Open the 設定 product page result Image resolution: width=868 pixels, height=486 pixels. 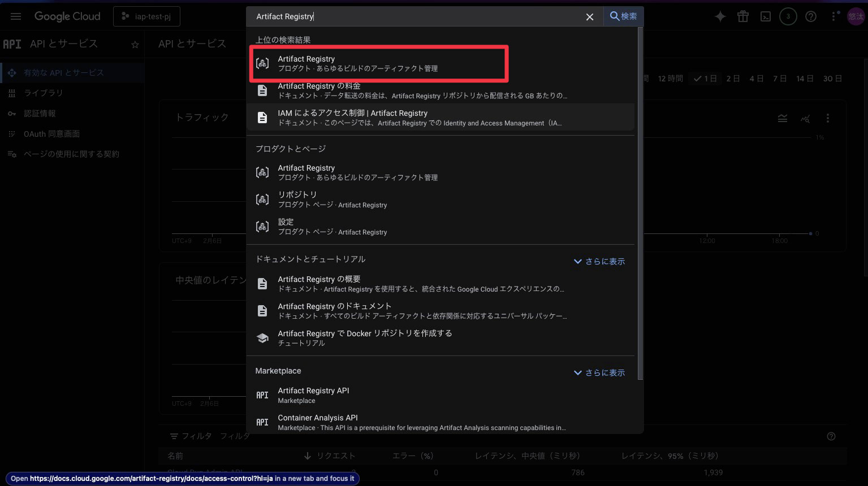441,227
